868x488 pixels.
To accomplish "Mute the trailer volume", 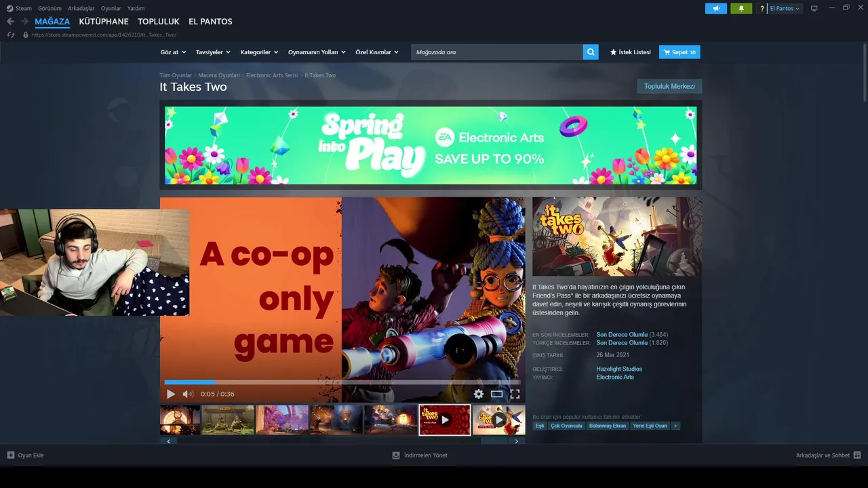I will pyautogui.click(x=188, y=394).
